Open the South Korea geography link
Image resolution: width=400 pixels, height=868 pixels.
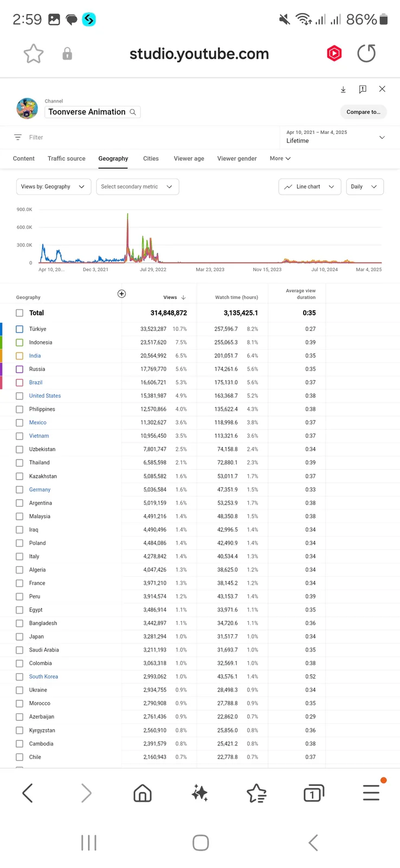(x=43, y=676)
